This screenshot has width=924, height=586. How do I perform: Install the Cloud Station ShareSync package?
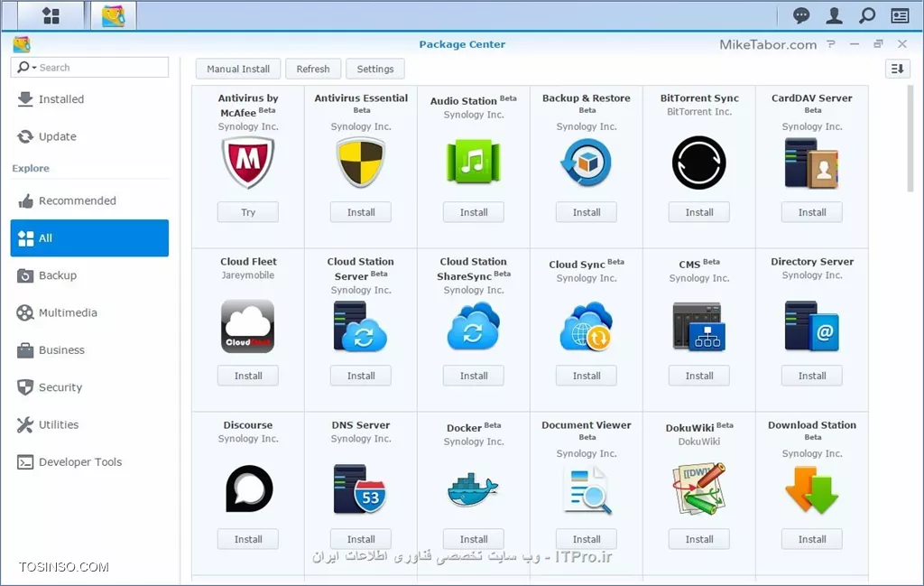474,376
